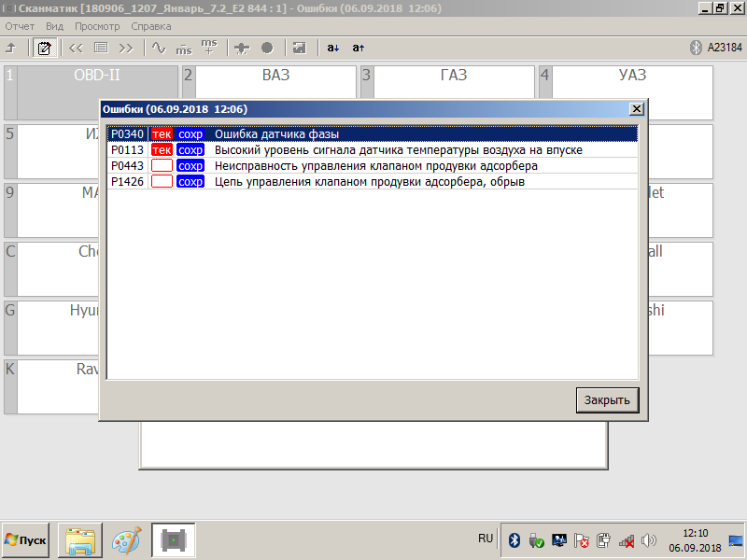The width and height of the screenshot is (747, 560).
Task: Click the double left arrows toolbar icon
Action: pyautogui.click(x=76, y=48)
